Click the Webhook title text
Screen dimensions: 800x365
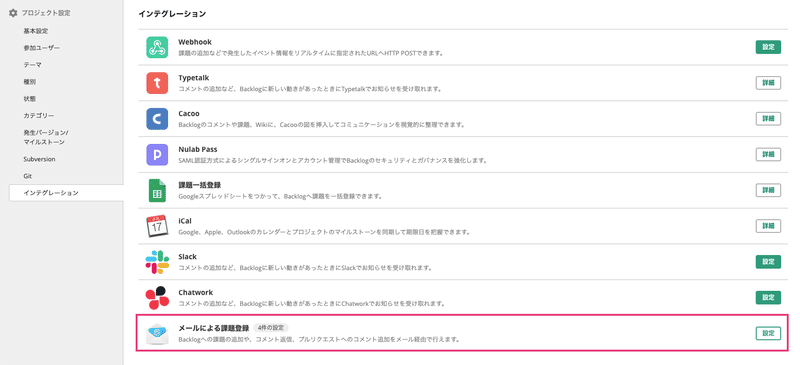tap(195, 42)
